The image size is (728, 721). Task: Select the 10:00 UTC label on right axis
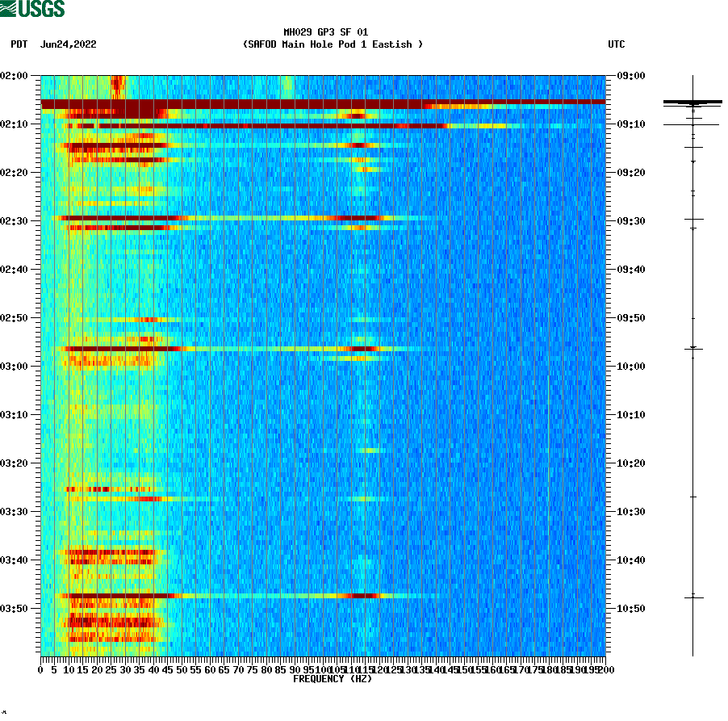(x=631, y=364)
